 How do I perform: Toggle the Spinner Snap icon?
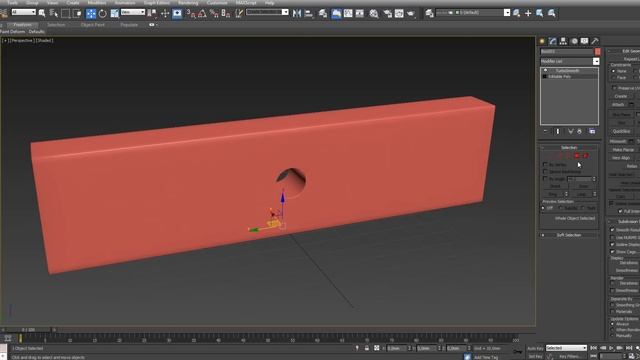tap(226, 13)
